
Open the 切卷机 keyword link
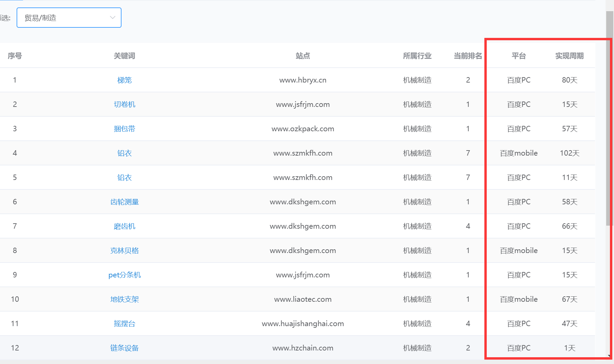(124, 105)
